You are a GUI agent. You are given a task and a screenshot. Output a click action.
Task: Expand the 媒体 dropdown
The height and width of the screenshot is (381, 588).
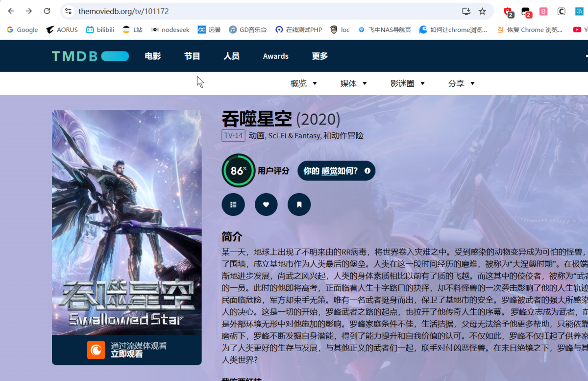click(x=354, y=83)
